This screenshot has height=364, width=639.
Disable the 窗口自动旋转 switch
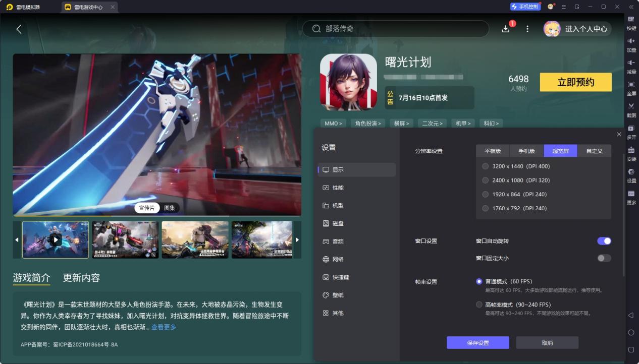[604, 241]
